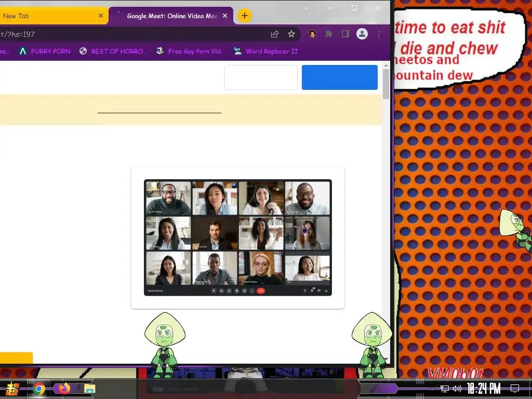Click the yellow button at page bottom left
532x399 pixels.
coord(16,358)
